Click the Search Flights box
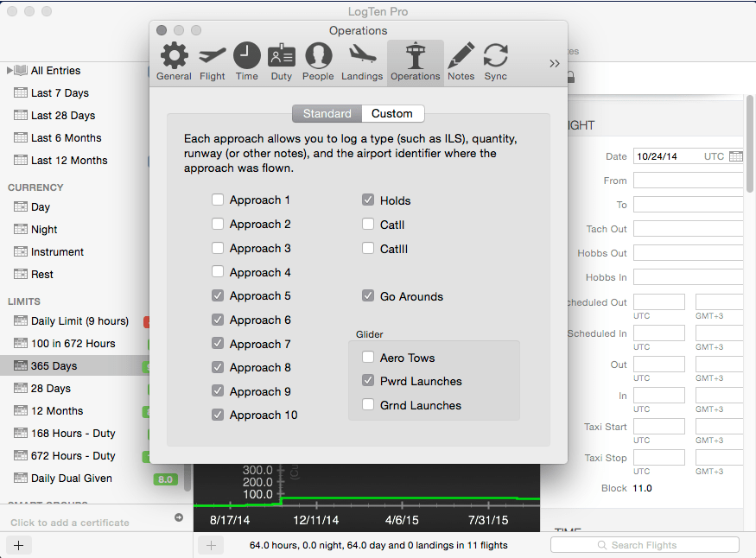756x558 pixels. coord(645,545)
